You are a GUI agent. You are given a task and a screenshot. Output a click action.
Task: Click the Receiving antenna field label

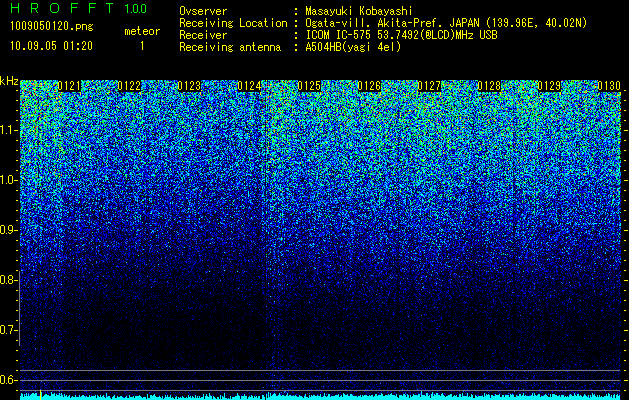pyautogui.click(x=230, y=47)
